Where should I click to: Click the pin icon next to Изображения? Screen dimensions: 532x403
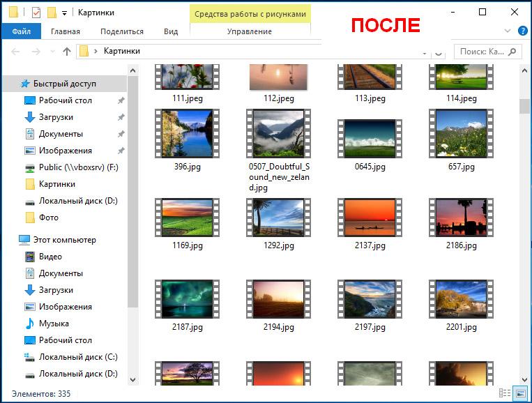(121, 151)
